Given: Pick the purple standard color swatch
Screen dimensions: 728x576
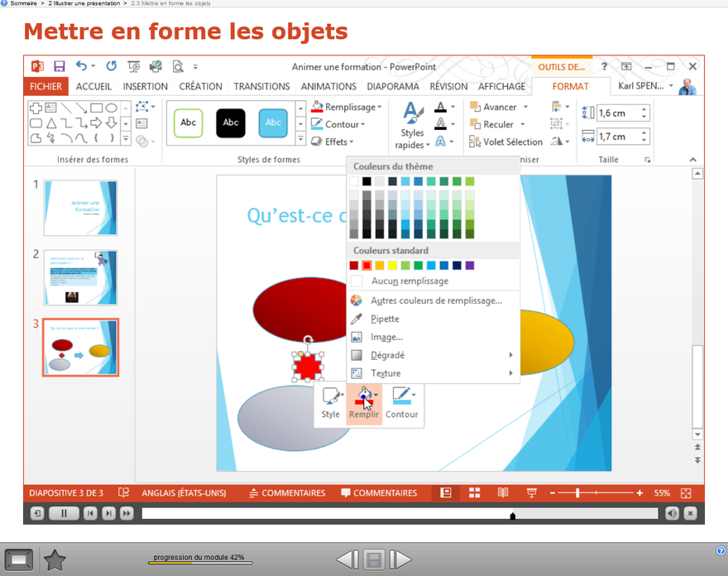Looking at the screenshot, I should tap(470, 266).
